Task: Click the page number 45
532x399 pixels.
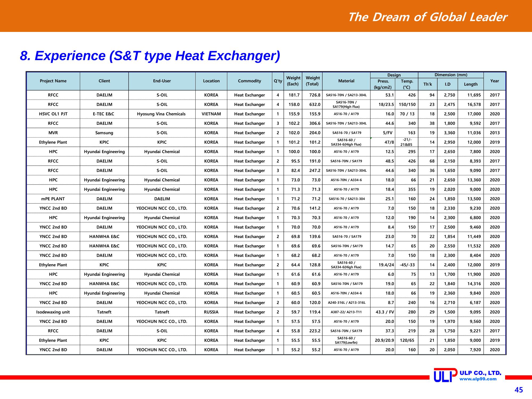Action: point(519,390)
